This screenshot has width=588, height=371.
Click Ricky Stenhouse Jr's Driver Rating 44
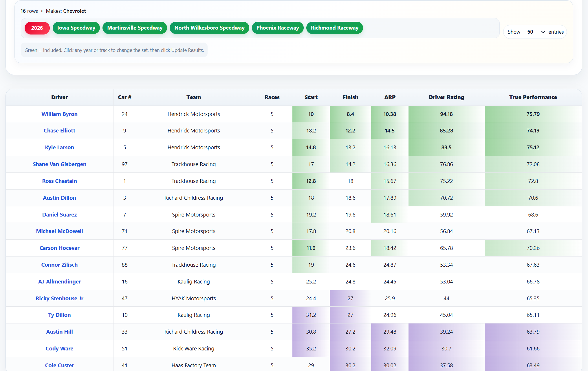click(x=446, y=299)
